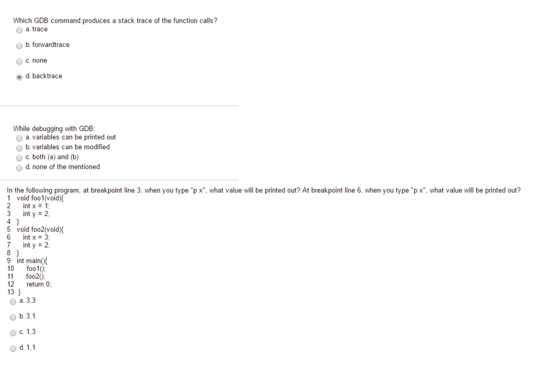Select 'd. none of the mentioned' radio button
The image size is (541, 392).
[20, 167]
